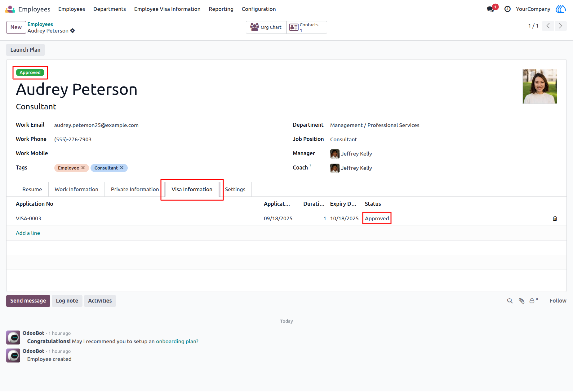Switch to the Settings tab

click(235, 189)
